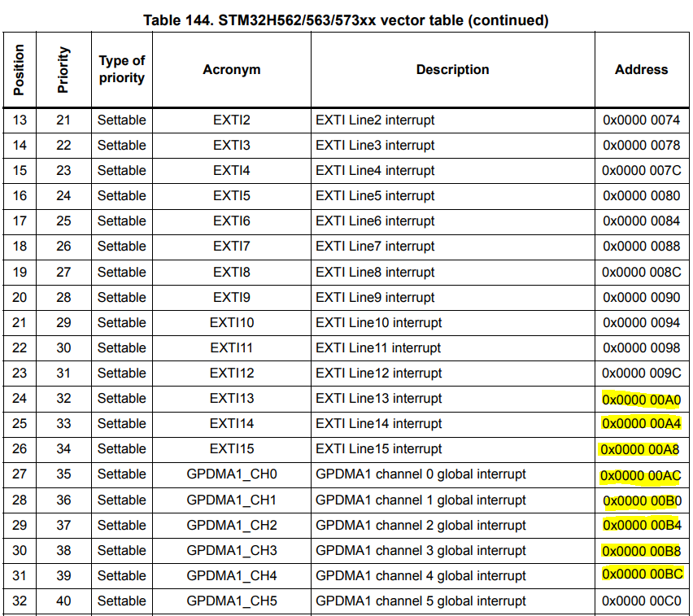Click address '0x0000 0080'

coord(641,195)
